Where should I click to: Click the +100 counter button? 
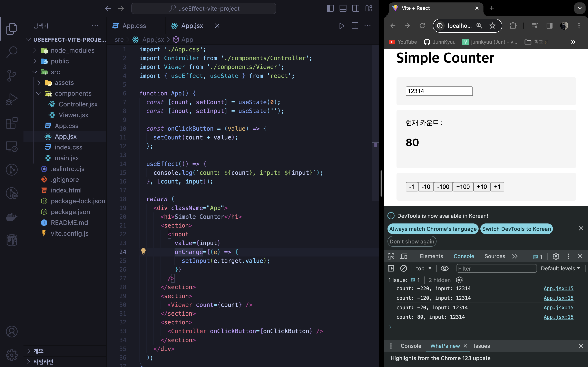point(463,187)
